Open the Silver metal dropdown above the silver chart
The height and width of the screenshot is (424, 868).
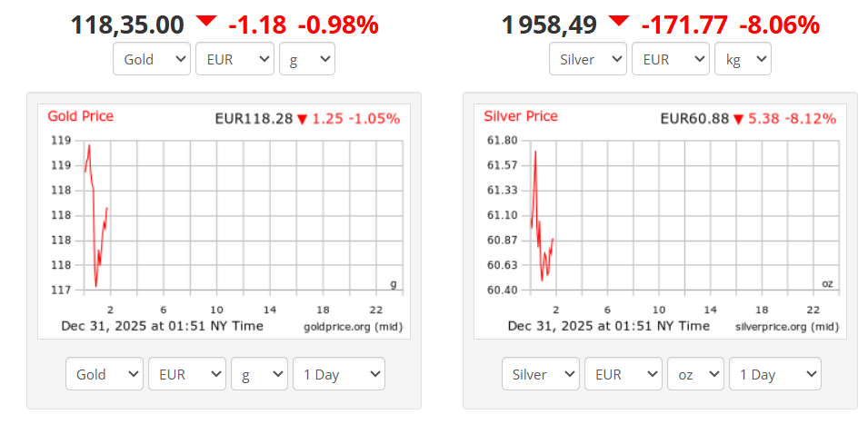587,60
